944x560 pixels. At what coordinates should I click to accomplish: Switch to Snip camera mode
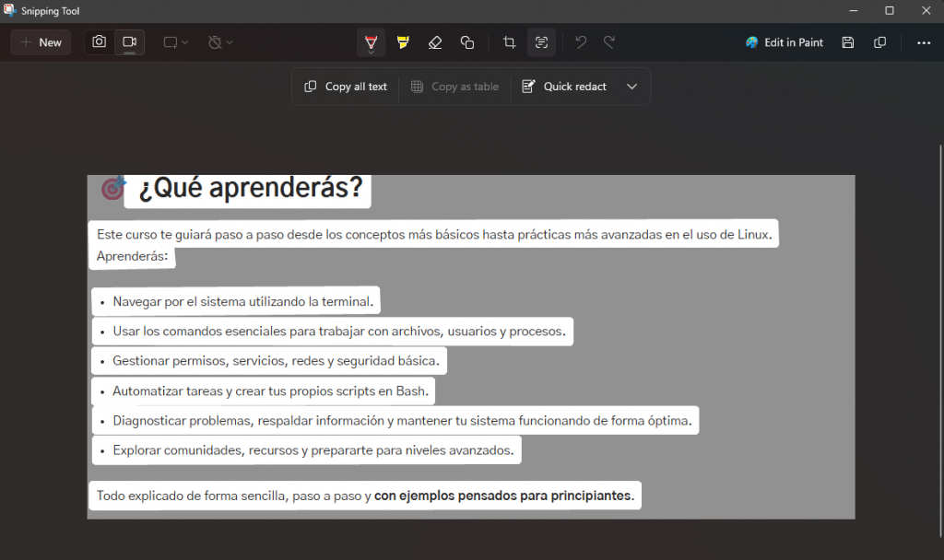100,42
